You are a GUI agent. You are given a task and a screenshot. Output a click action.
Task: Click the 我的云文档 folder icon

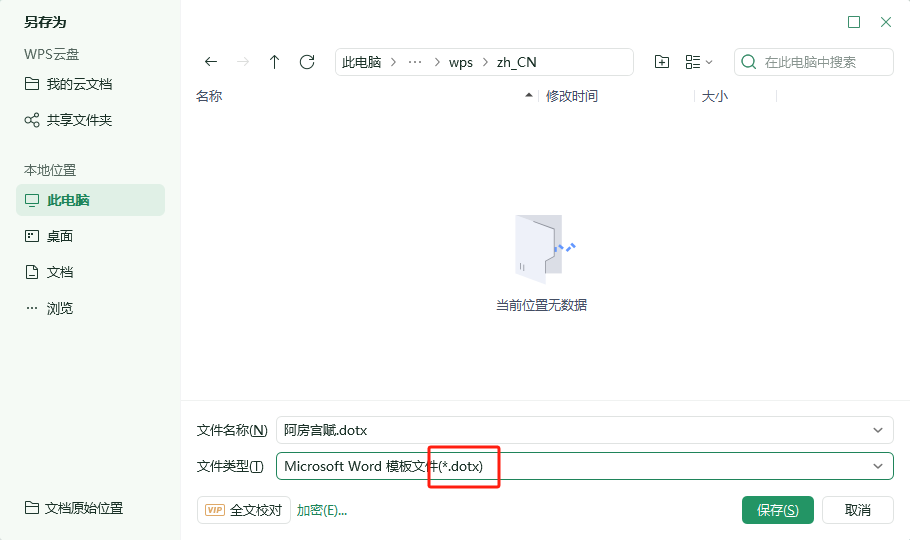(x=32, y=84)
